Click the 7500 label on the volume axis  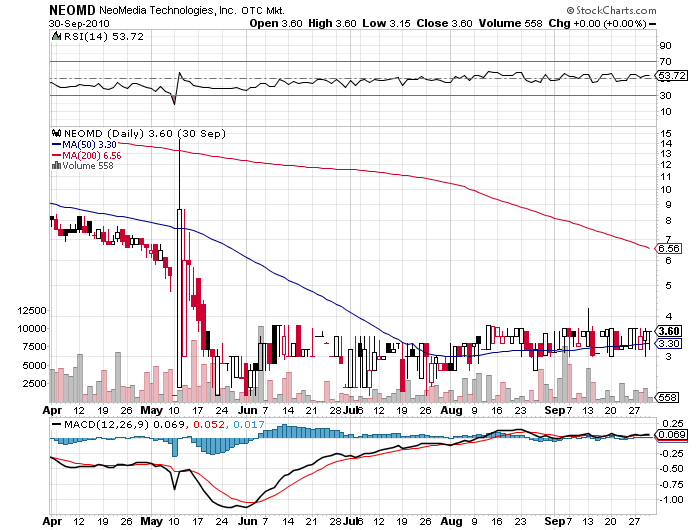(x=35, y=346)
